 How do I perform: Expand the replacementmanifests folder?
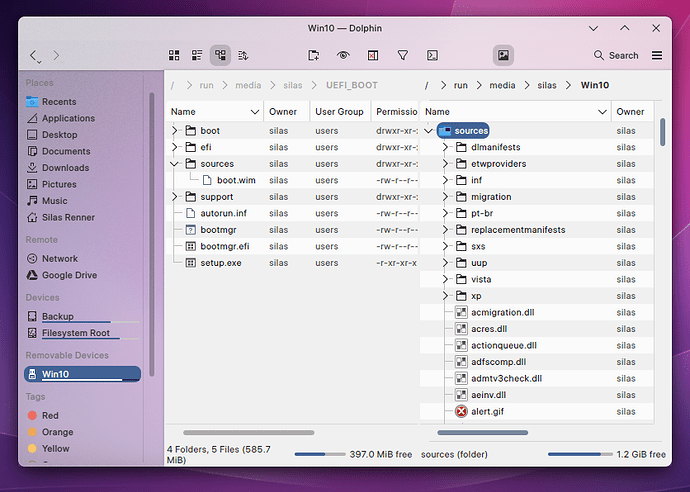(x=445, y=230)
